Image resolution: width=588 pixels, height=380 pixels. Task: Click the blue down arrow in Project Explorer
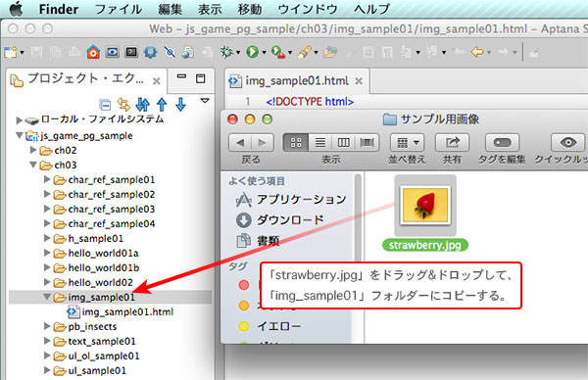(x=180, y=104)
